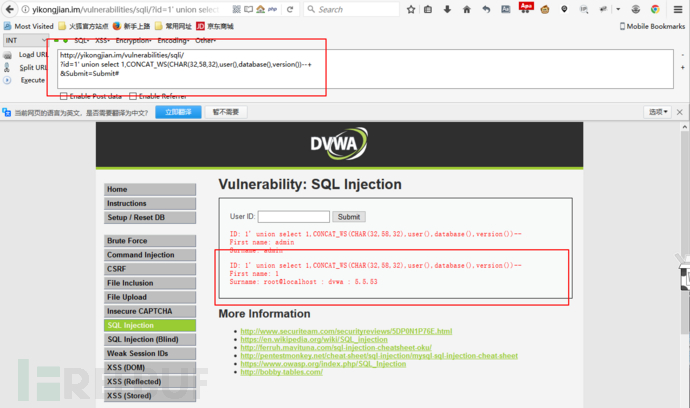
Task: Open SQL Injection (Blind) page
Action: [x=150, y=339]
